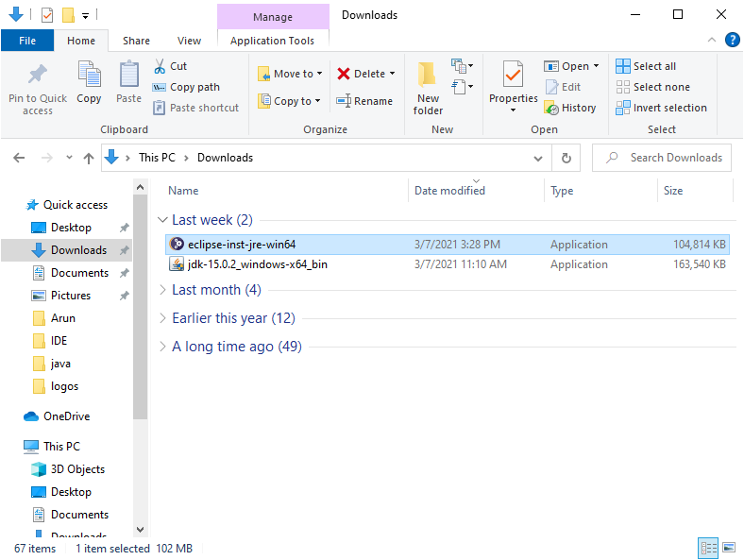The width and height of the screenshot is (744, 560).
Task: Open the Application Tools tab
Action: [x=272, y=41]
